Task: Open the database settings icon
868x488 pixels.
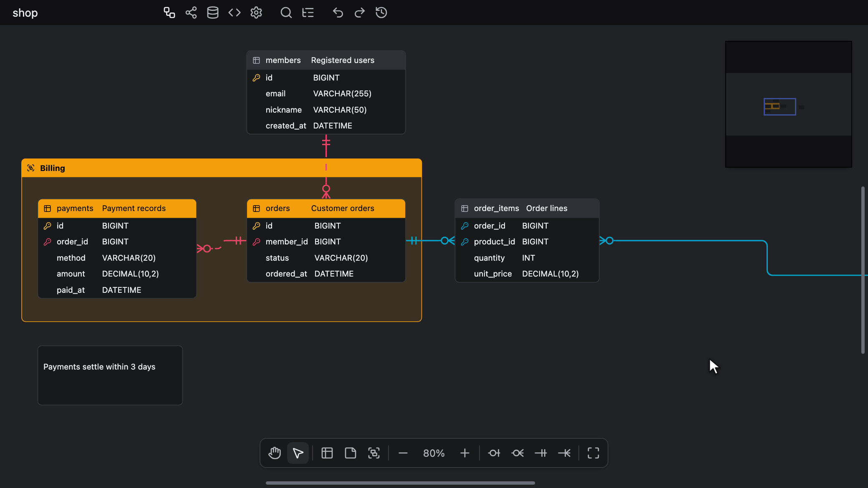Action: pyautogui.click(x=213, y=13)
